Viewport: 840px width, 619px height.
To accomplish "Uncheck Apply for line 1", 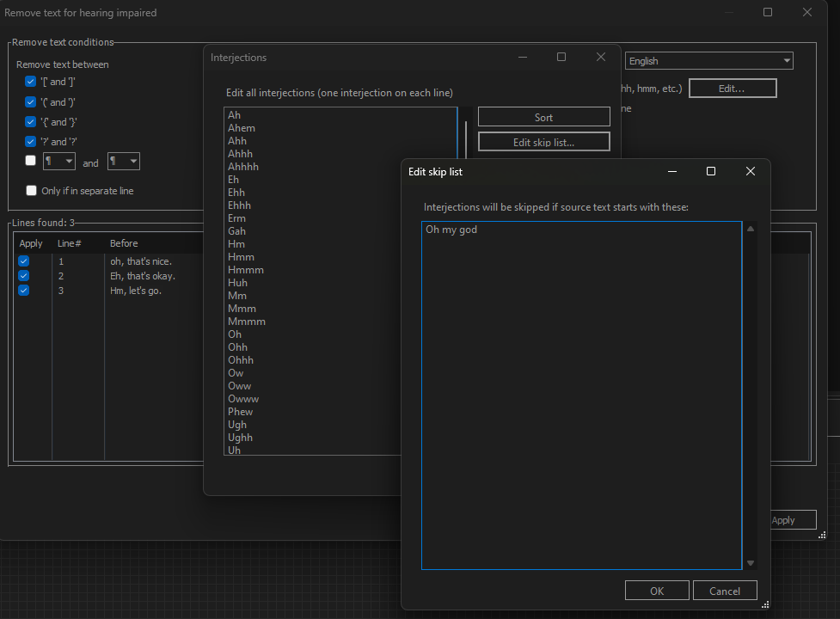I will pos(23,260).
